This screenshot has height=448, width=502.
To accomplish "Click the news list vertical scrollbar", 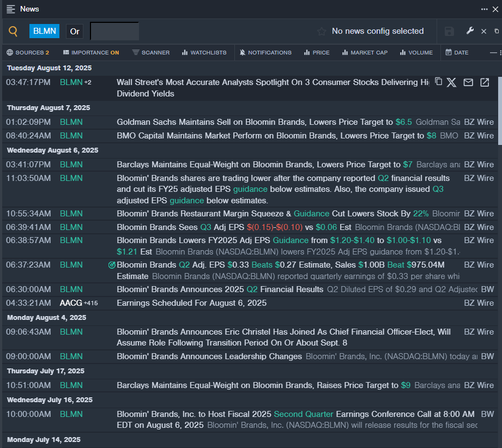I will [500, 111].
